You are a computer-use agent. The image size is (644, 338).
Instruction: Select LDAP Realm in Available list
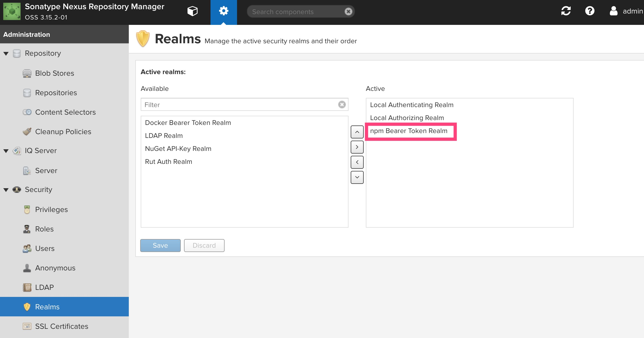tap(244, 136)
